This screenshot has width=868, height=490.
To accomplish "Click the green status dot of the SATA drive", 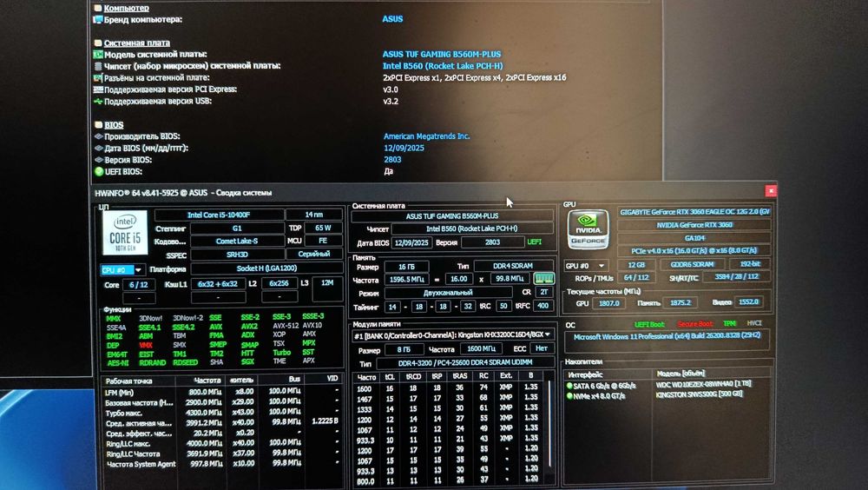I will point(569,385).
